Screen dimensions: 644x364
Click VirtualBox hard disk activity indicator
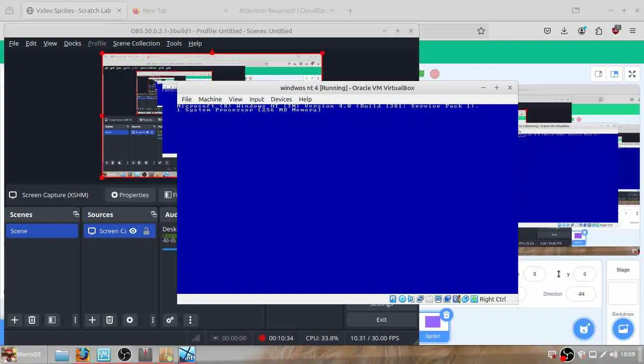393,299
